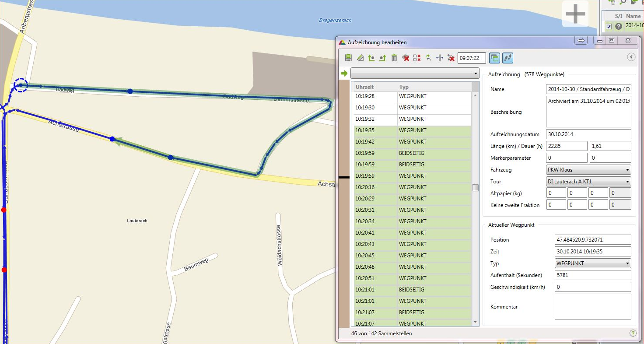
Task: Click the time field showing 09:07:22
Action: 472,58
